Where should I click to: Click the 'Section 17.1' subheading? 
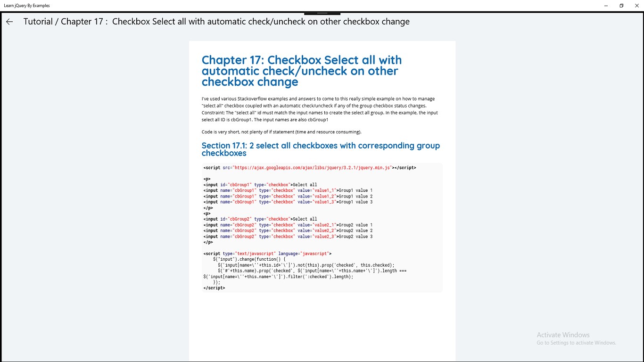[321, 149]
